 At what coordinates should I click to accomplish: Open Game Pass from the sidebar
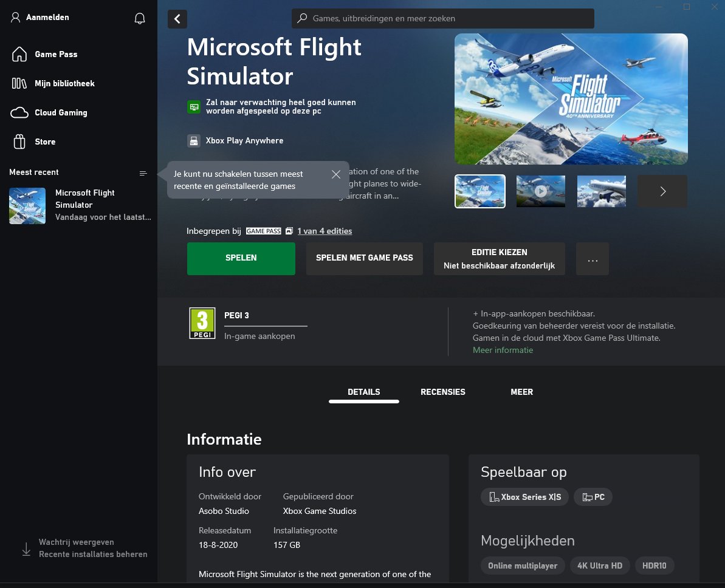56,54
